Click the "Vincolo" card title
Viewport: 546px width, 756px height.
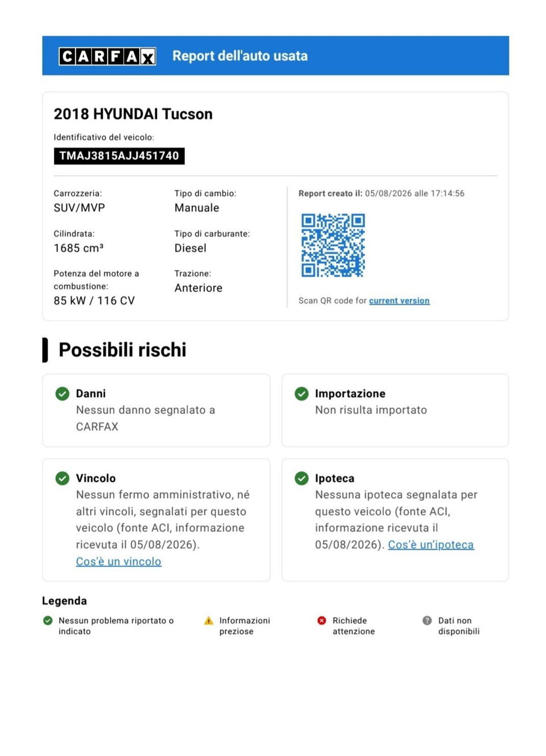pyautogui.click(x=96, y=478)
